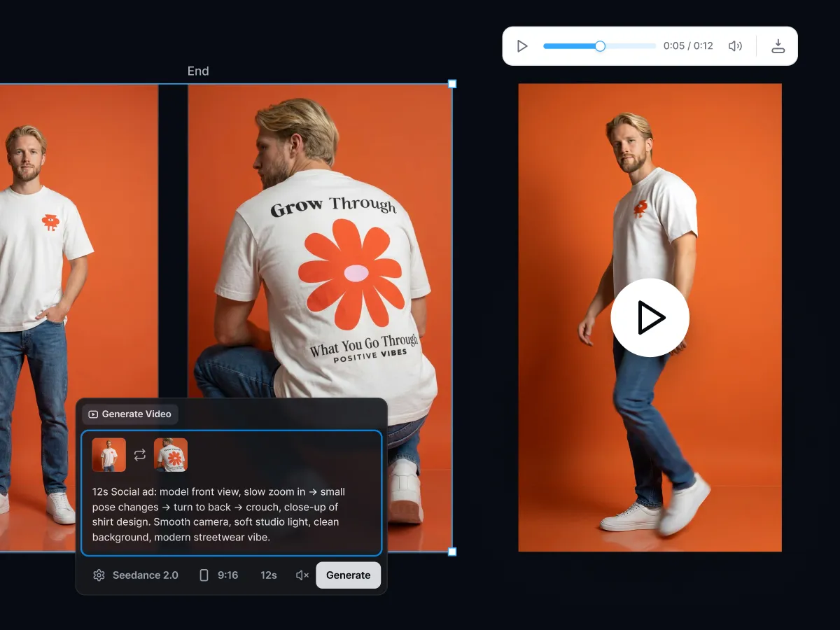The width and height of the screenshot is (840, 630).
Task: Click the phone aspect ratio icon
Action: point(204,575)
